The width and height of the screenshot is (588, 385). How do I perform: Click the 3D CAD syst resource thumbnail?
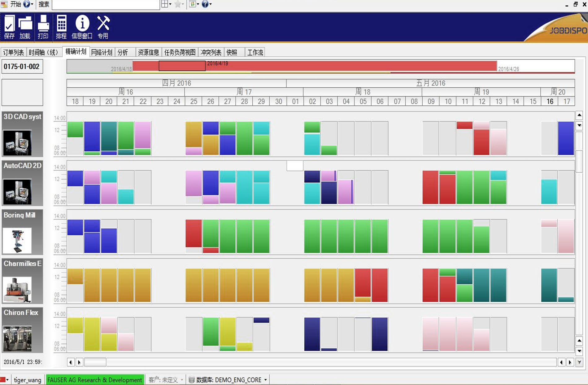(17, 142)
